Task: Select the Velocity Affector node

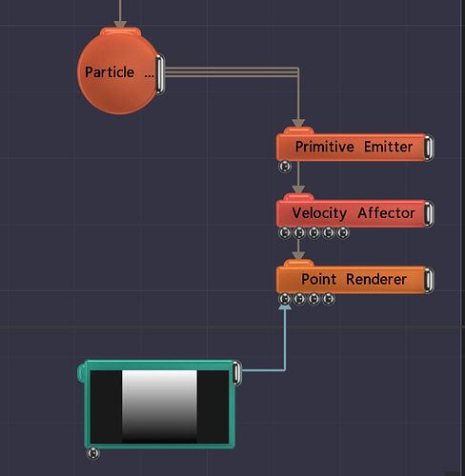Action: click(351, 213)
